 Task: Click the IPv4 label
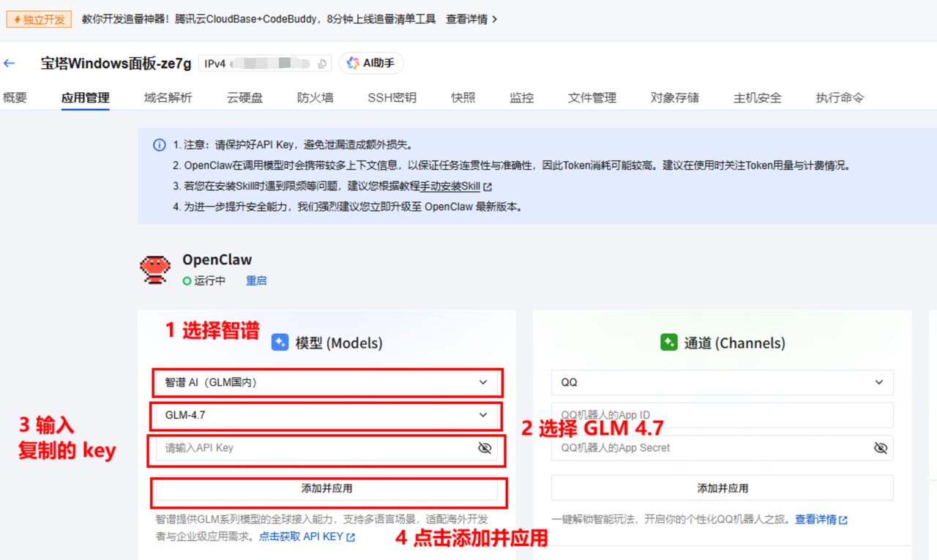coord(215,64)
